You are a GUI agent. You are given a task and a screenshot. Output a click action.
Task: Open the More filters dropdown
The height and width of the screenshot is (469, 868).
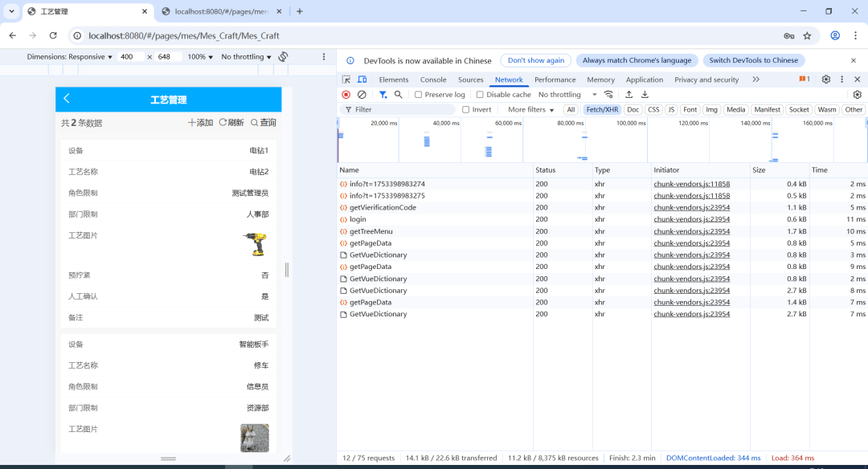(530, 110)
